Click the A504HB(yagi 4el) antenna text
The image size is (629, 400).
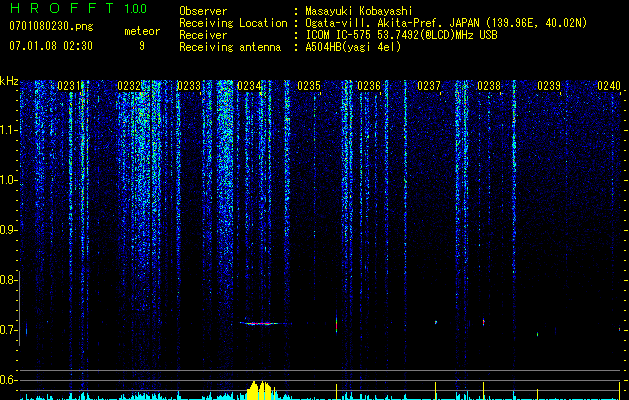coord(353,47)
